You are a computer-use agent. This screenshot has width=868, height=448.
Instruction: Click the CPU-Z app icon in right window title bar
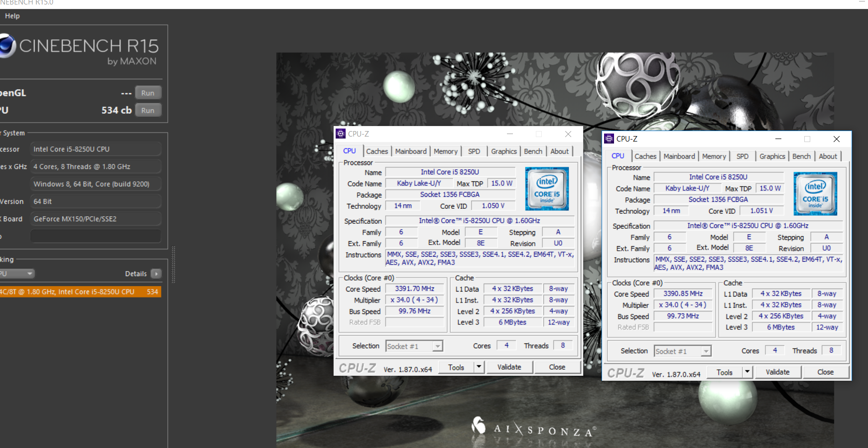tap(609, 139)
